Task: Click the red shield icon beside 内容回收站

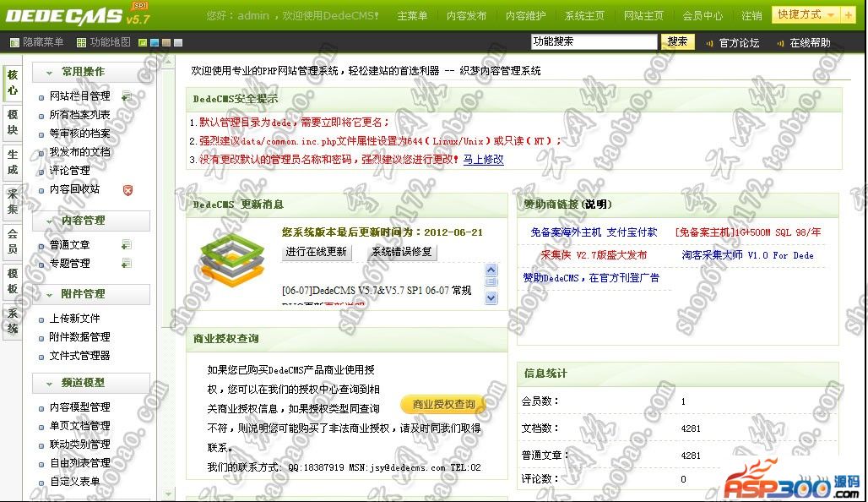Action: 127,190
